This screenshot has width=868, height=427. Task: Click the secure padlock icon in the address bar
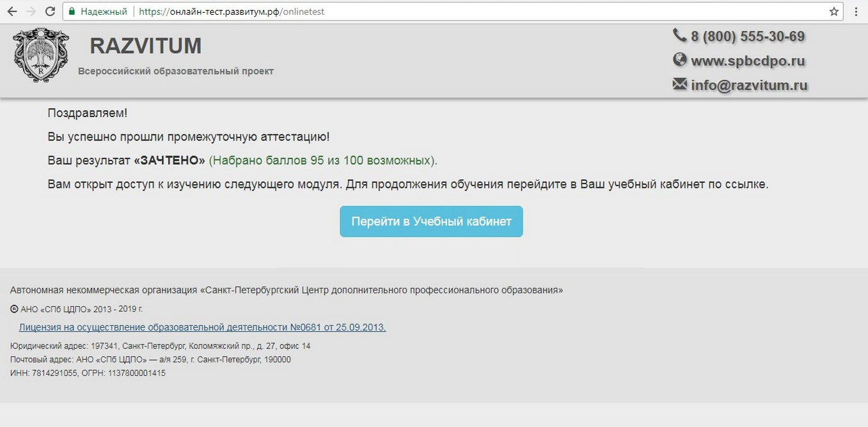pos(71,11)
